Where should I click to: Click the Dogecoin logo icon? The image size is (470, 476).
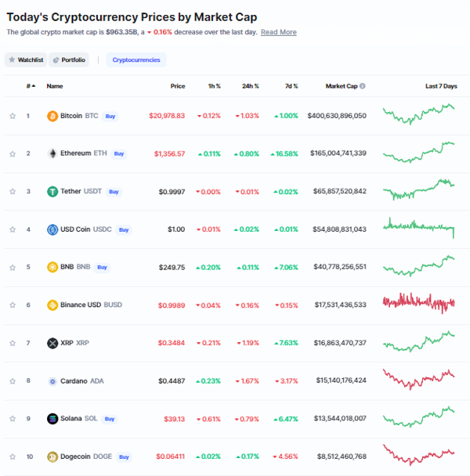tap(52, 456)
